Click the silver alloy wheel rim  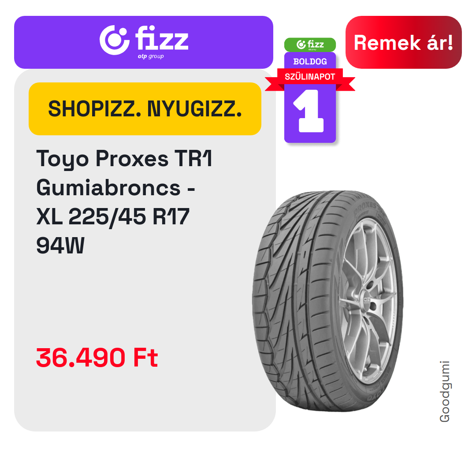tap(368, 301)
